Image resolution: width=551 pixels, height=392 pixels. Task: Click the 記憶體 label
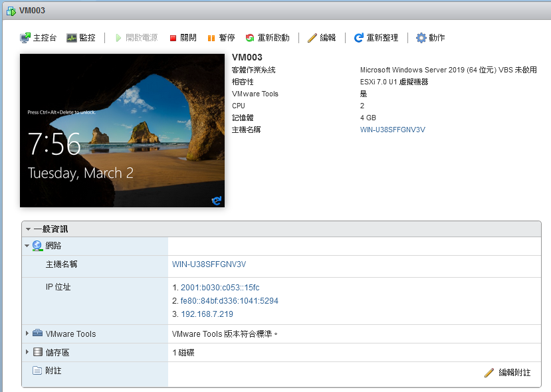(x=243, y=118)
